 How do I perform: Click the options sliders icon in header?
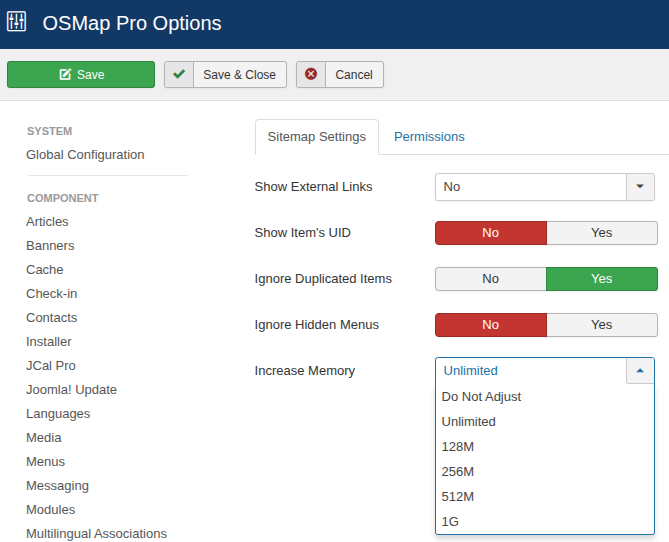click(17, 21)
